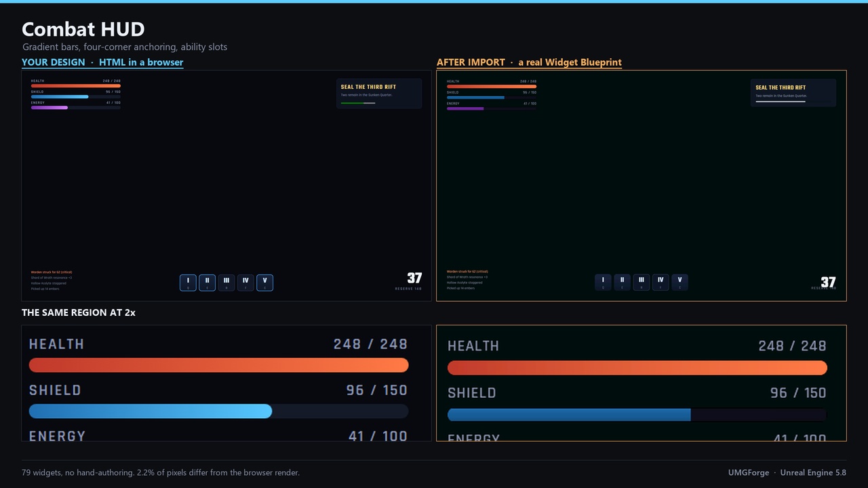Image resolution: width=868 pixels, height=488 pixels.
Task: Click the SHIELD label in the 2x Blueprint view
Action: click(x=472, y=393)
